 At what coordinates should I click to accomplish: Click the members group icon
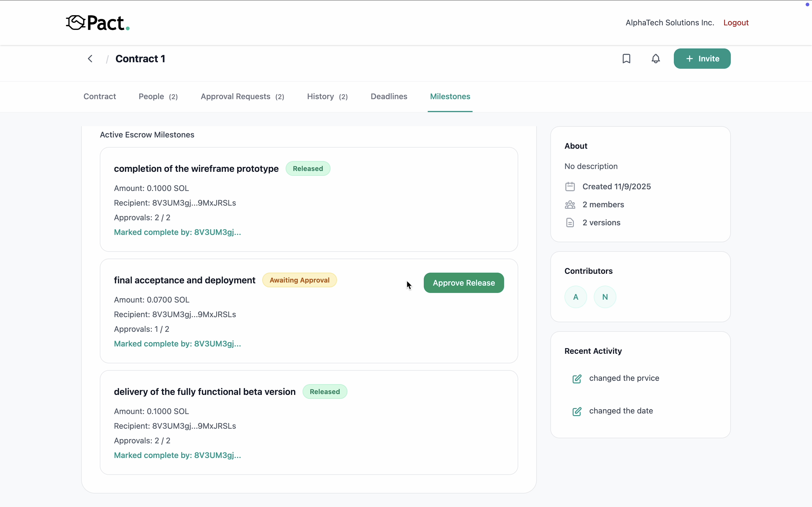[x=570, y=204]
